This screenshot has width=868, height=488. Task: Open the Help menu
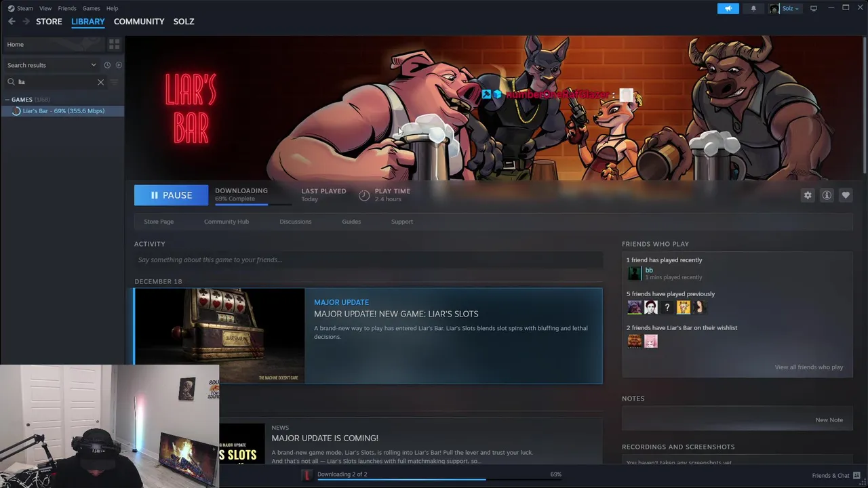pos(112,8)
